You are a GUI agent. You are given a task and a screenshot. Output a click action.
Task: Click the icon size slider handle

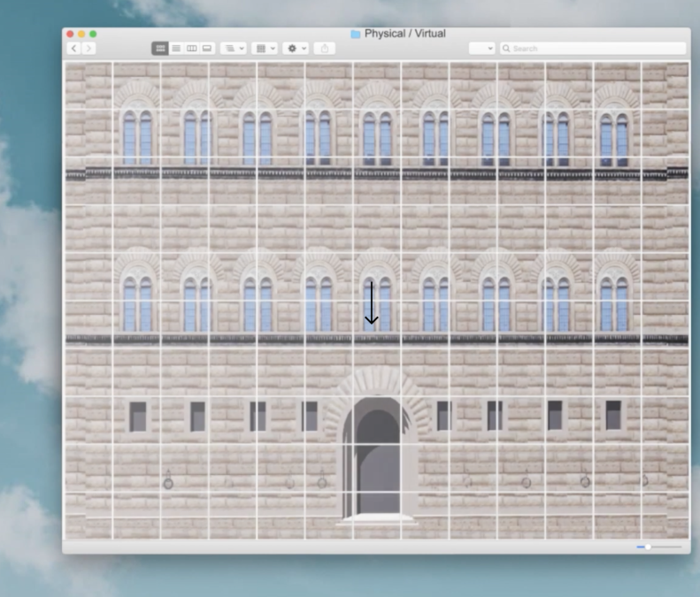click(x=648, y=547)
